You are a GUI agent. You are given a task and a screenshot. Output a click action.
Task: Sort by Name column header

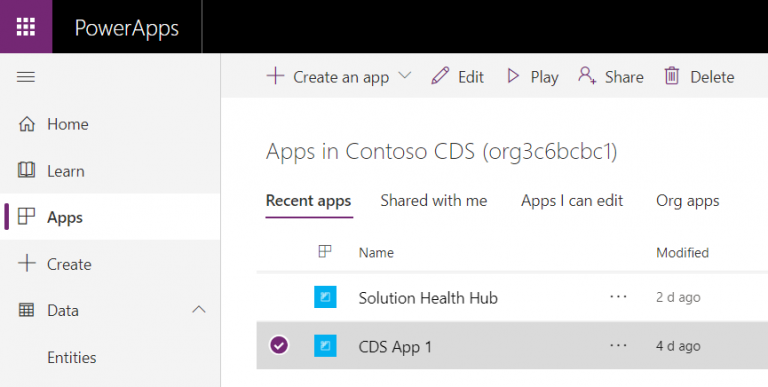click(x=376, y=253)
